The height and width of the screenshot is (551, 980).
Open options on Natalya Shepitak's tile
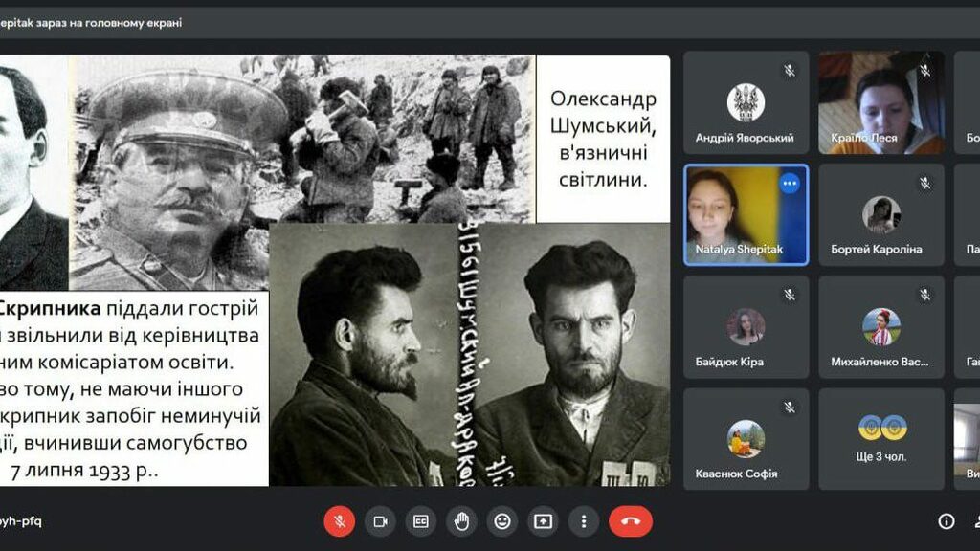click(789, 184)
